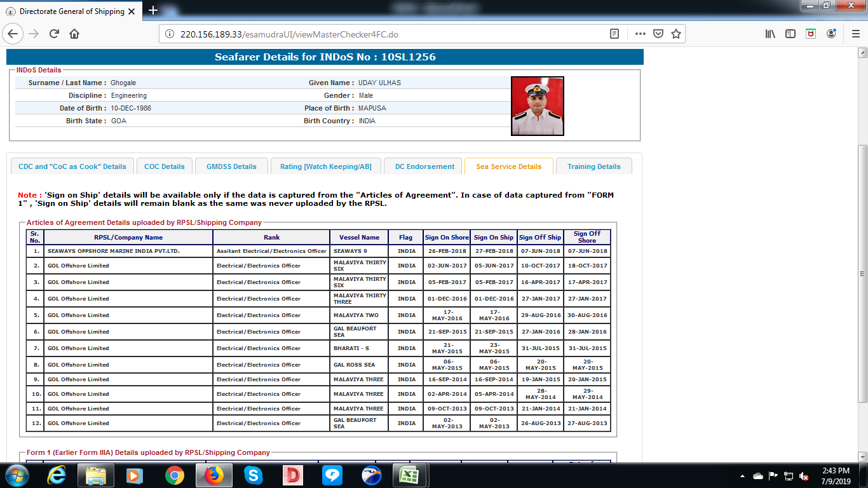Image resolution: width=868 pixels, height=488 pixels.
Task: Select the GMDSS Details tab
Action: (x=231, y=166)
